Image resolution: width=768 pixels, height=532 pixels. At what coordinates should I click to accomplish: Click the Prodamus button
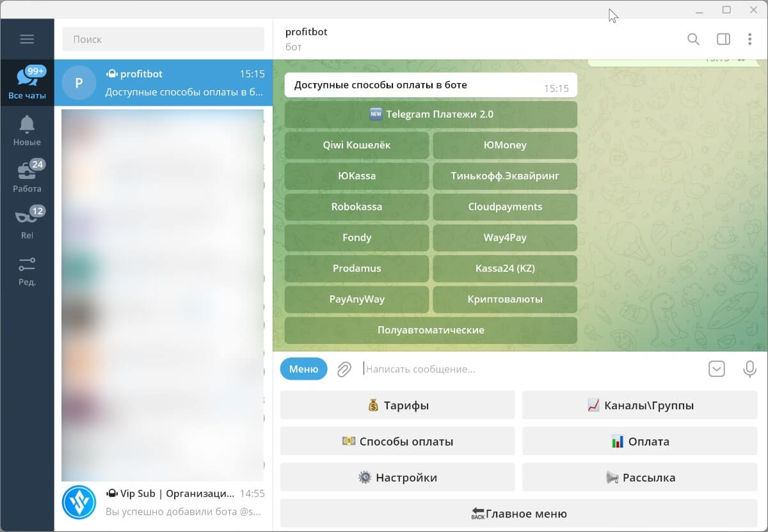356,269
